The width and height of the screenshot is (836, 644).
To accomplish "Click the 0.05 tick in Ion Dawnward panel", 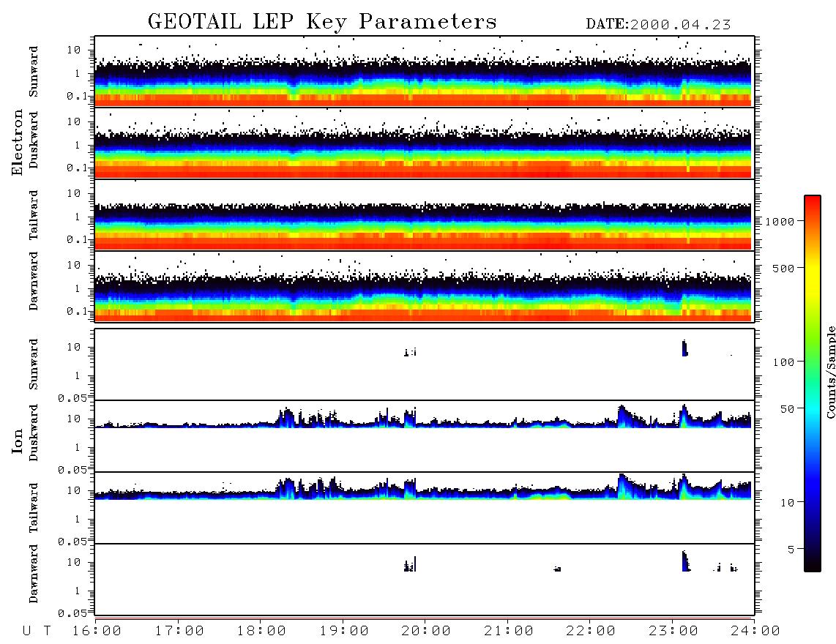I will coord(72,613).
